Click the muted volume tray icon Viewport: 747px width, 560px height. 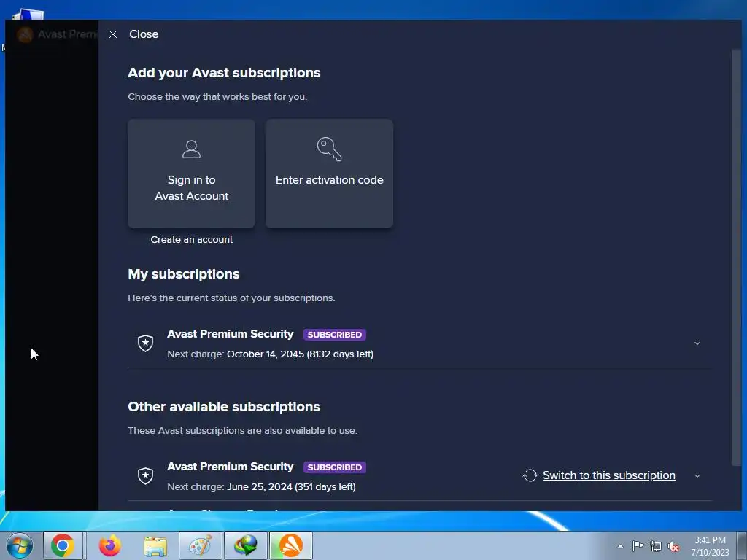pyautogui.click(x=673, y=547)
